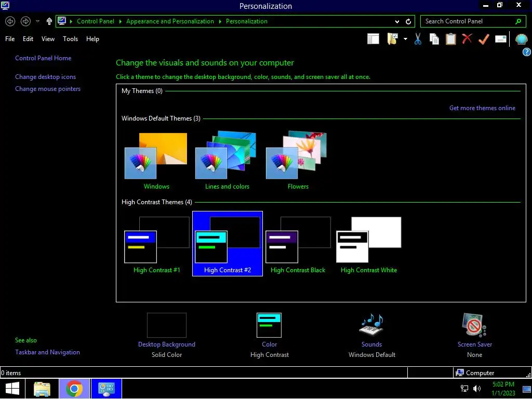Open recent locations dropdown arrow
The width and height of the screenshot is (532, 399).
(37, 21)
